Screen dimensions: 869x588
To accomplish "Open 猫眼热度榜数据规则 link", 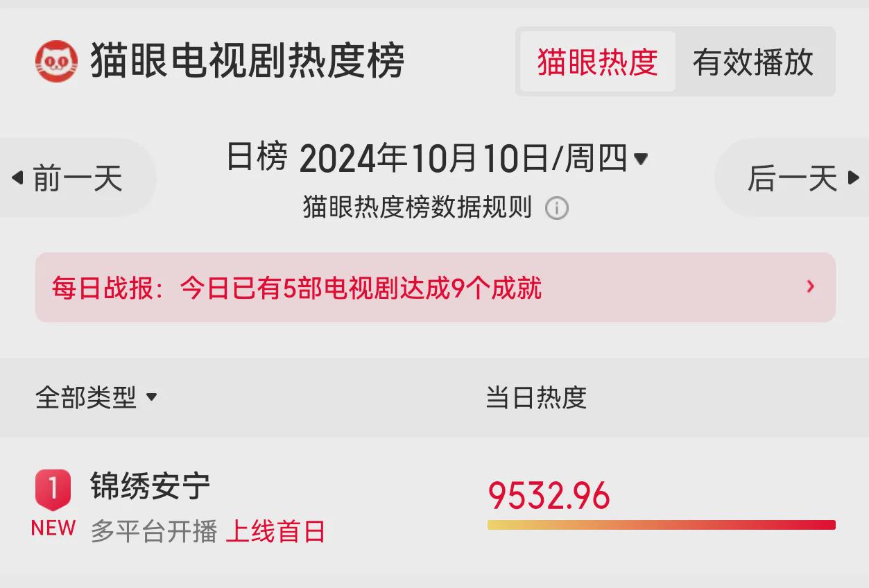I will click(418, 207).
